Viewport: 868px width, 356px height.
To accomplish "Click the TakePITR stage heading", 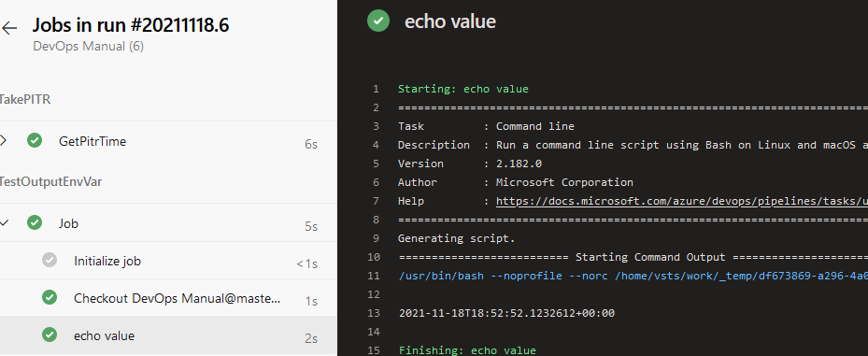I will coord(25,99).
